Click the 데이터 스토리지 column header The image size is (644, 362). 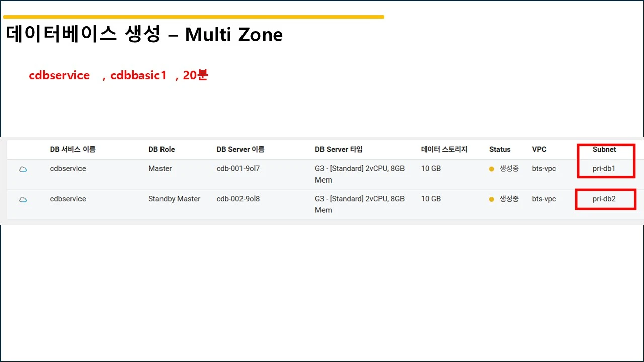pos(444,149)
